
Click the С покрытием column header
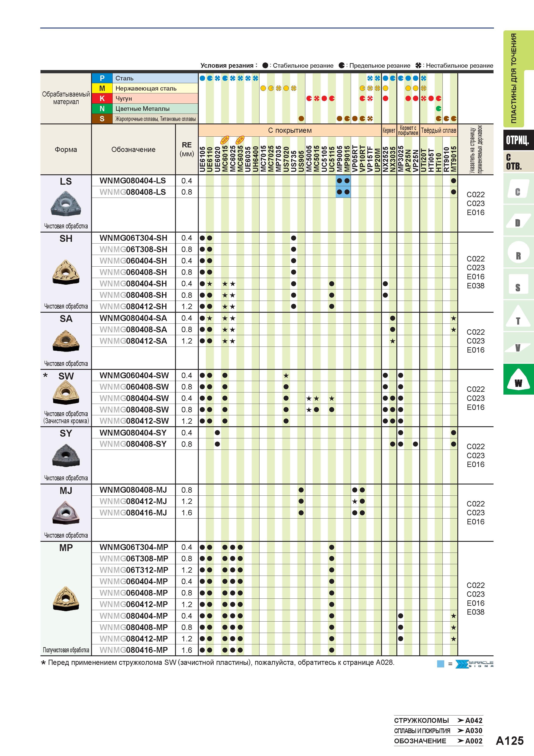pos(290,130)
